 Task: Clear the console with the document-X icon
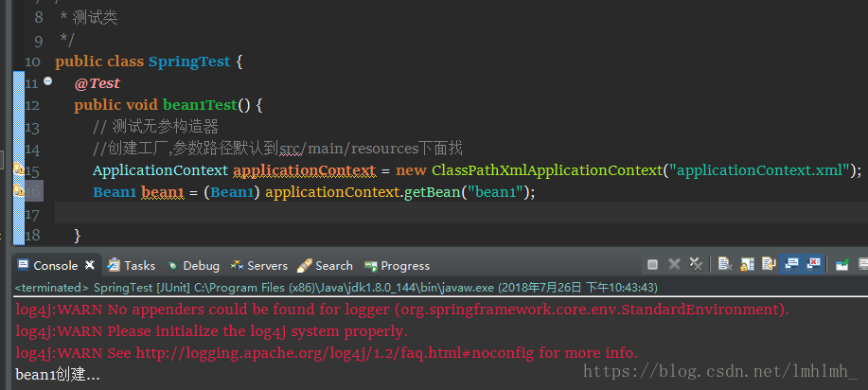(x=725, y=264)
